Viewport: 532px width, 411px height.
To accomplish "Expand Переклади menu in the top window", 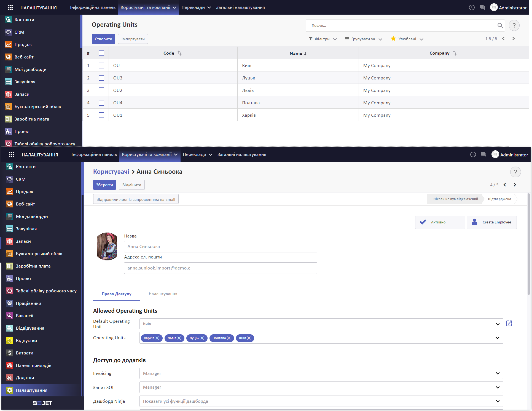I will click(x=196, y=7).
